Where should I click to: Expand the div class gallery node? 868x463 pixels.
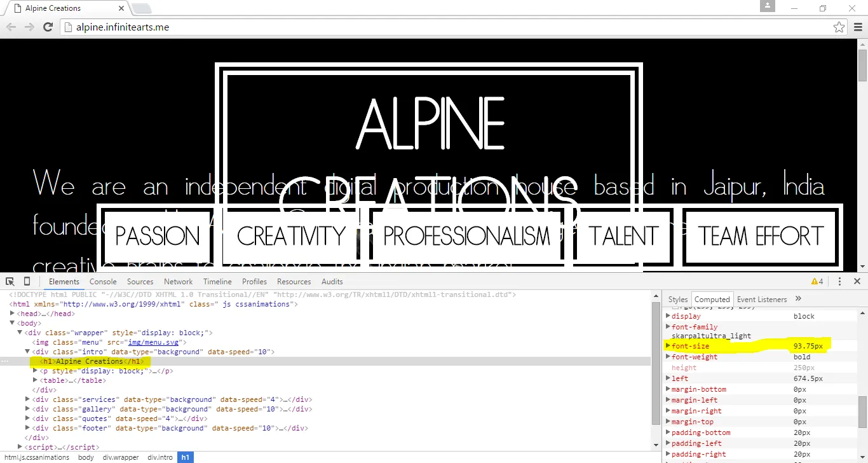pos(28,409)
